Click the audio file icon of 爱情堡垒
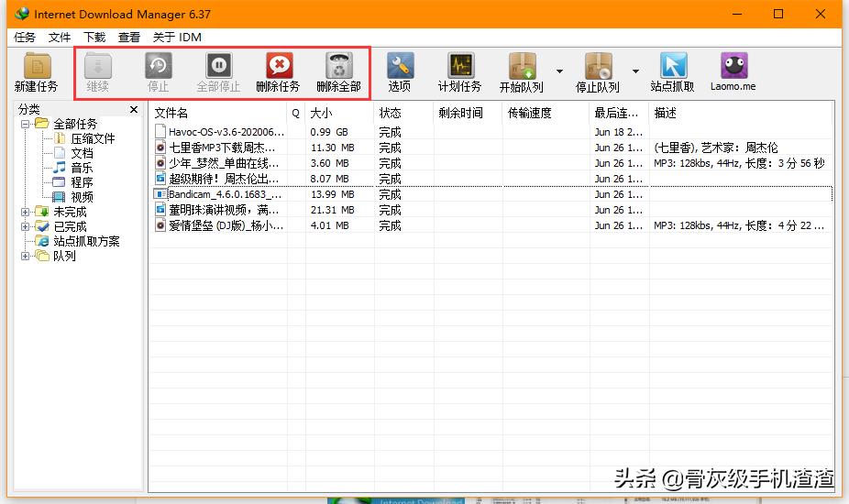Screen dimensions: 849x504 [160, 225]
